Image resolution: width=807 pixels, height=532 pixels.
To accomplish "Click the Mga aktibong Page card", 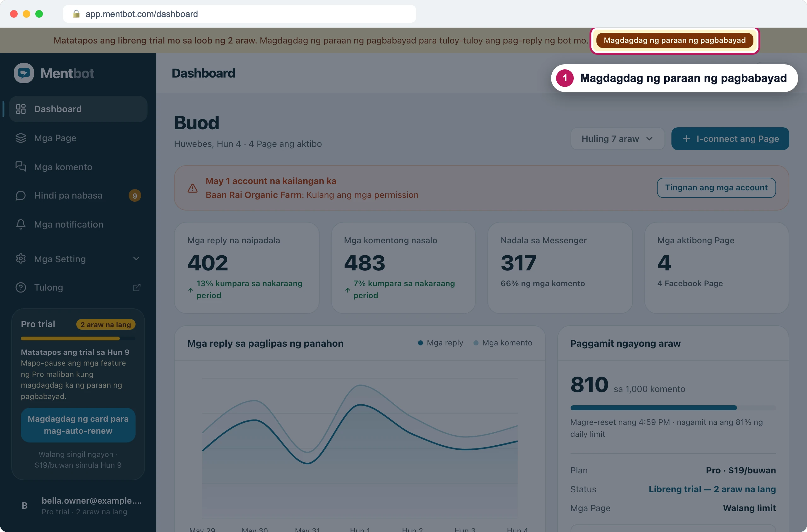I will [x=717, y=268].
